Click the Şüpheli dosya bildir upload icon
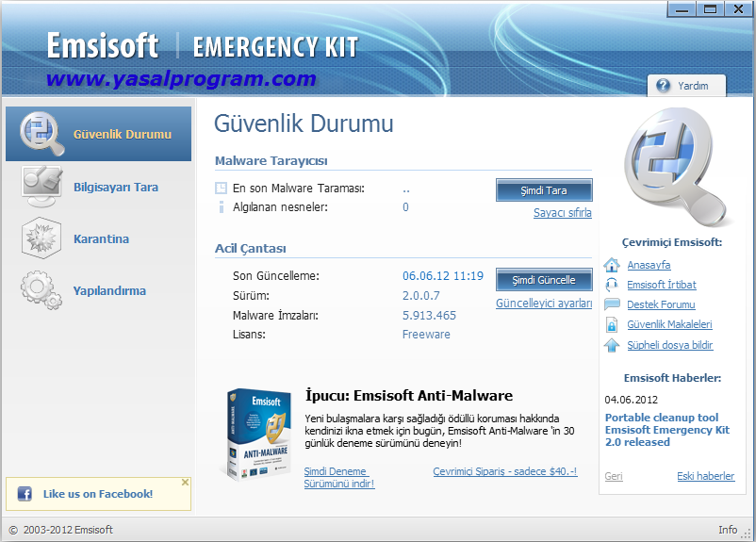This screenshot has height=542, width=756. click(x=612, y=345)
